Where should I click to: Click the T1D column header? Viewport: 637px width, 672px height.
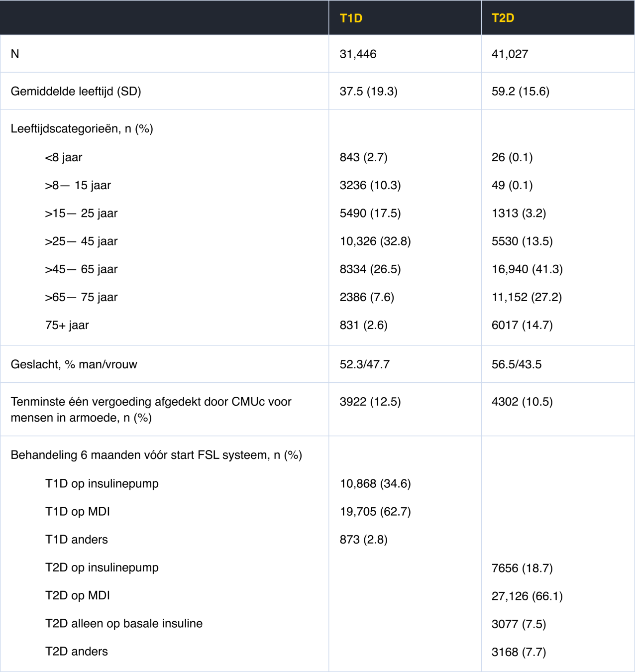pos(351,18)
